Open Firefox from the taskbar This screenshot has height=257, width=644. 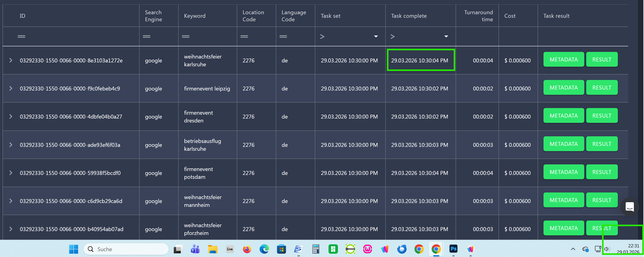pyautogui.click(x=247, y=249)
